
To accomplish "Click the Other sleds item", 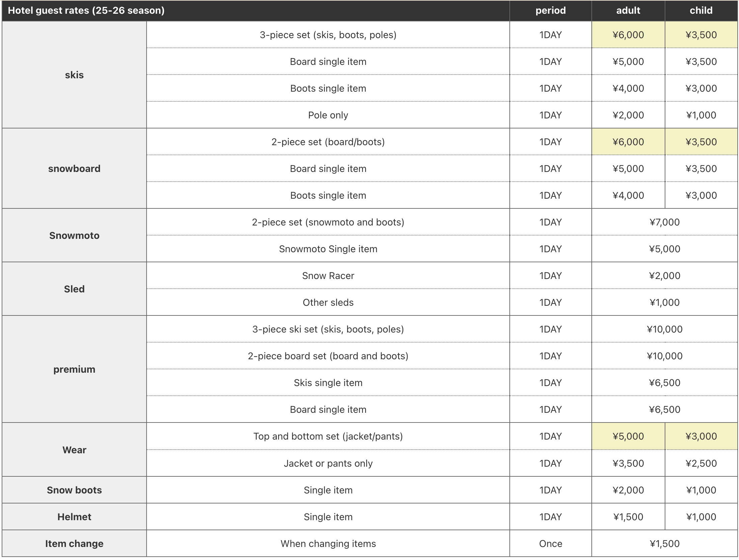I will tap(328, 302).
